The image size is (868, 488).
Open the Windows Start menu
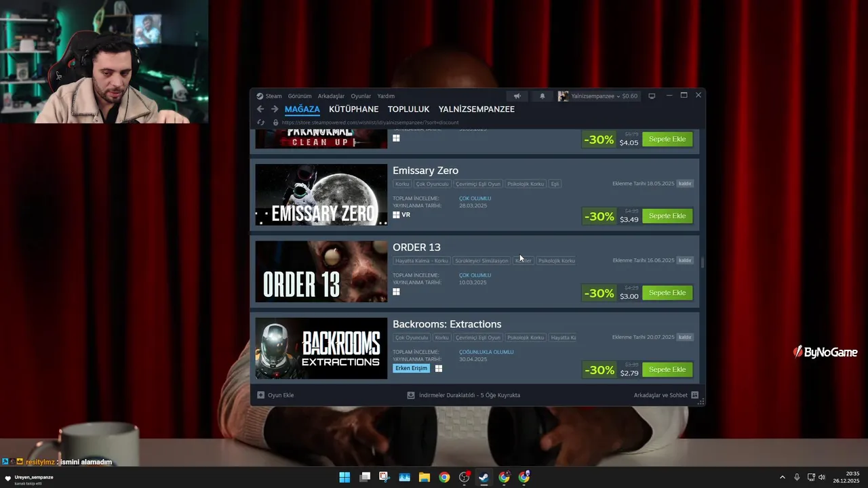tap(344, 477)
